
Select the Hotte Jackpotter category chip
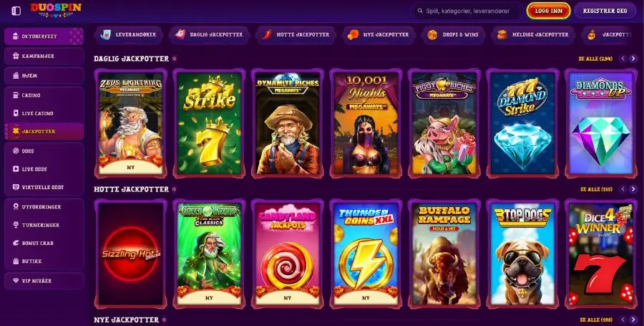pyautogui.click(x=296, y=35)
